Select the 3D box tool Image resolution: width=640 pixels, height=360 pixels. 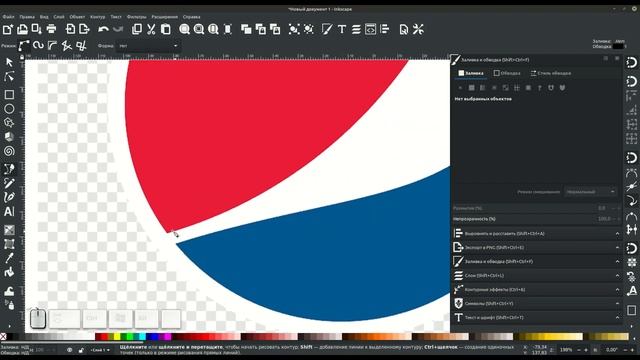9,137
